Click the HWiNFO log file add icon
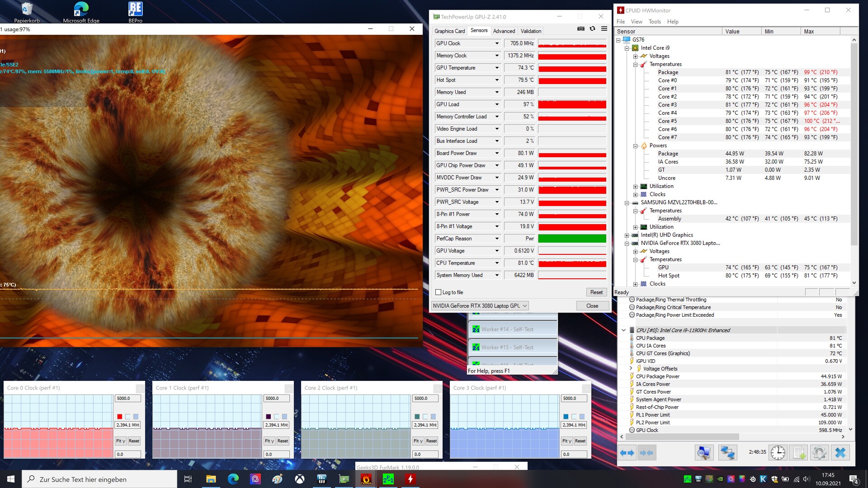Viewport: 868px width, 488px height. click(x=798, y=453)
